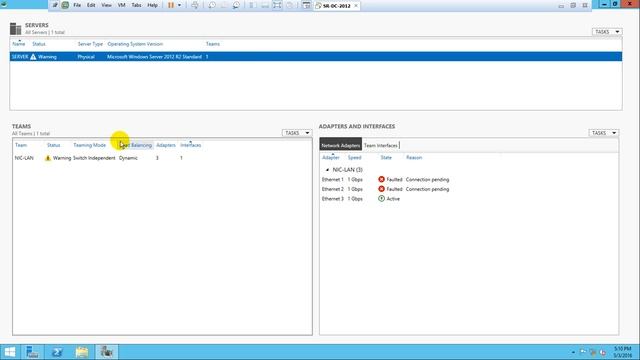Click the green library icon beside File

(65, 5)
